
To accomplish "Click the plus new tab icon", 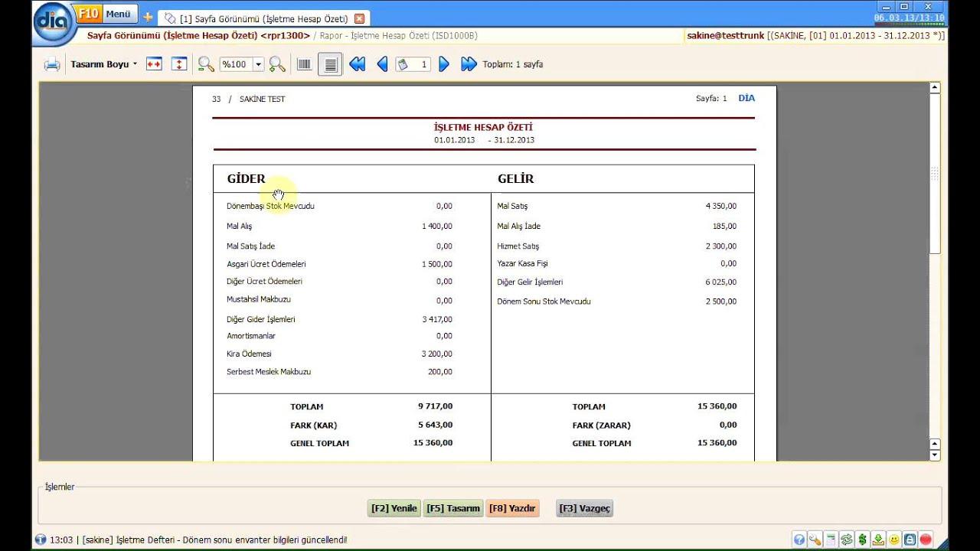I will click(x=148, y=17).
